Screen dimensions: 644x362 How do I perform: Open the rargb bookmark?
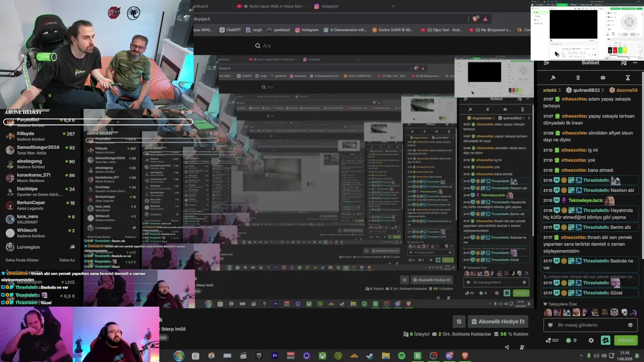tap(254, 30)
